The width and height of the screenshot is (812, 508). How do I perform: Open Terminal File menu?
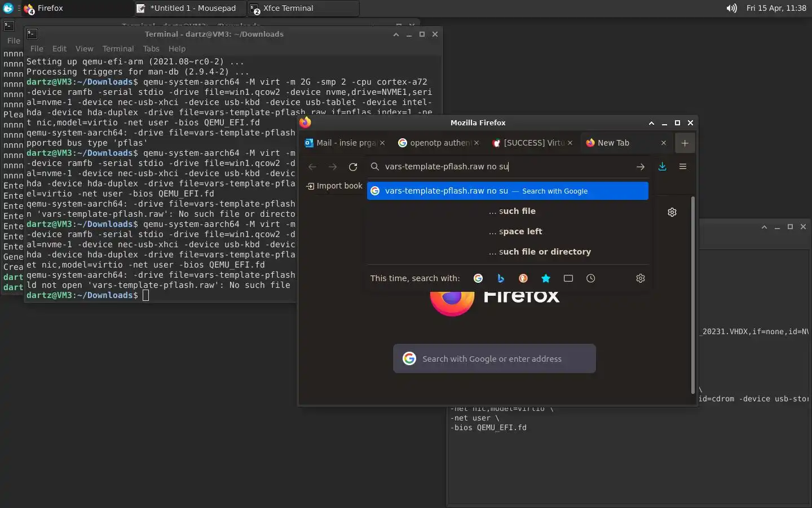click(x=37, y=49)
